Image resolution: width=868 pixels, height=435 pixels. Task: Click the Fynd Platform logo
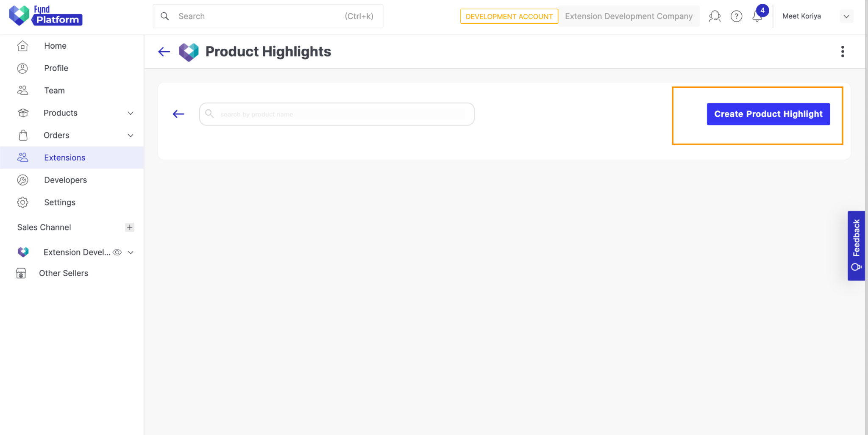coord(46,16)
